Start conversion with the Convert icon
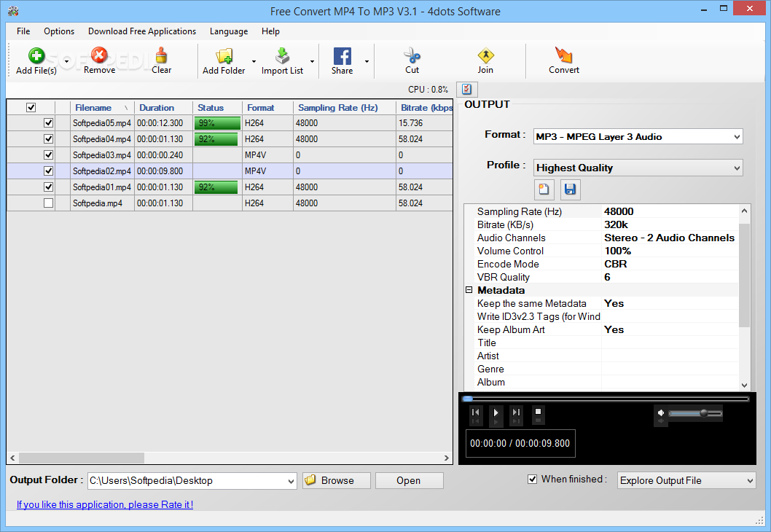Viewport: 771px width, 532px height. click(563, 57)
